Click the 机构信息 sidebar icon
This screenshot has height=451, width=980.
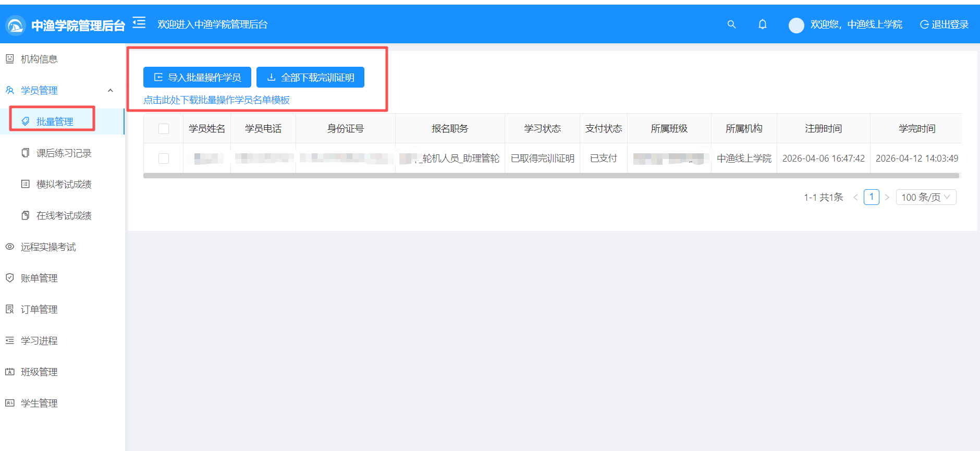[9, 59]
